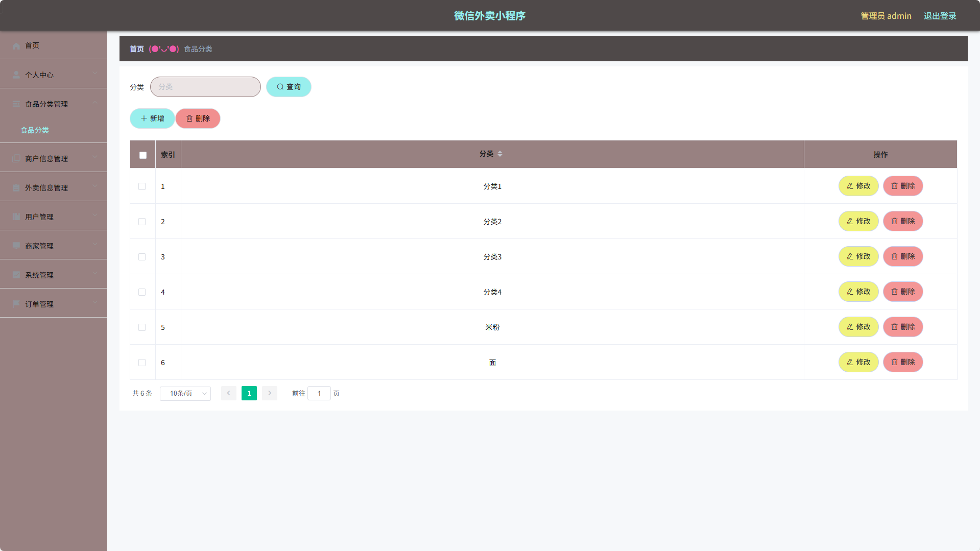Click the 米粉 category cell
The height and width of the screenshot is (551, 980).
[492, 327]
